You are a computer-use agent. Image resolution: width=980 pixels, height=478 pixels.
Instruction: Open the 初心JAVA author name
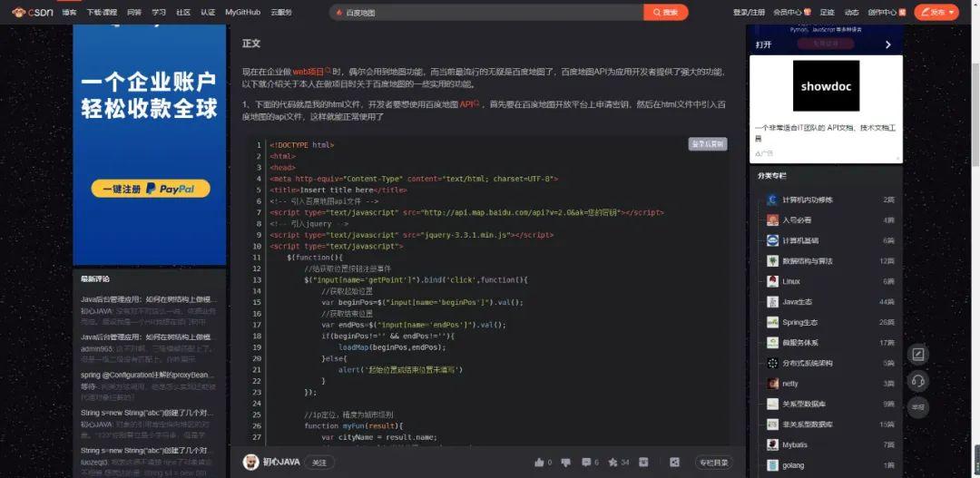[x=281, y=462]
